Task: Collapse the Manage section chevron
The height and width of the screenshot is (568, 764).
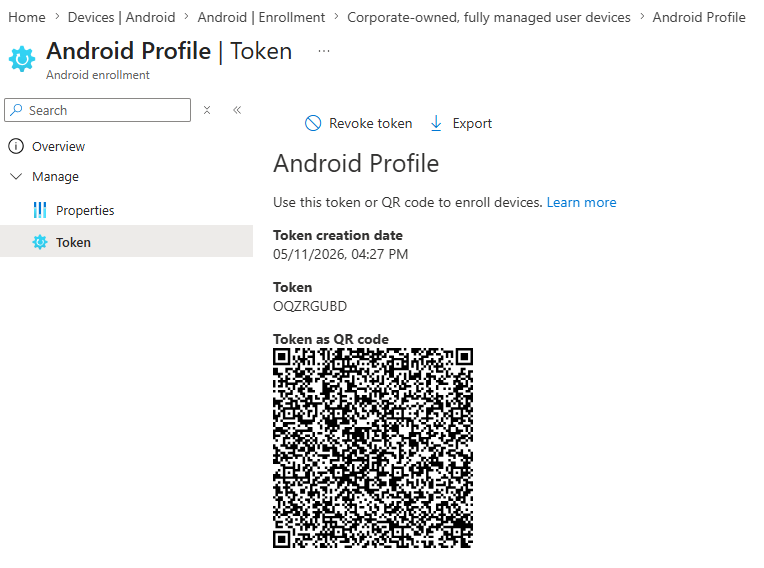Action: click(16, 176)
